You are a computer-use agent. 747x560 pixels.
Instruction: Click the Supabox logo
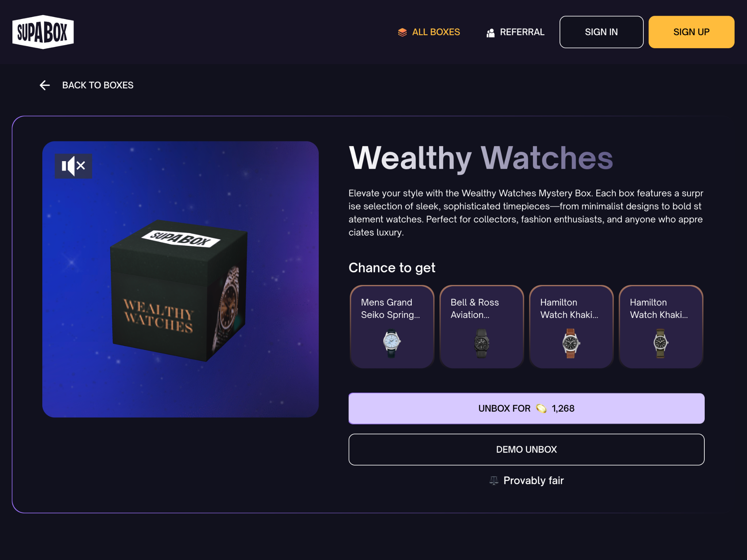coord(43,32)
